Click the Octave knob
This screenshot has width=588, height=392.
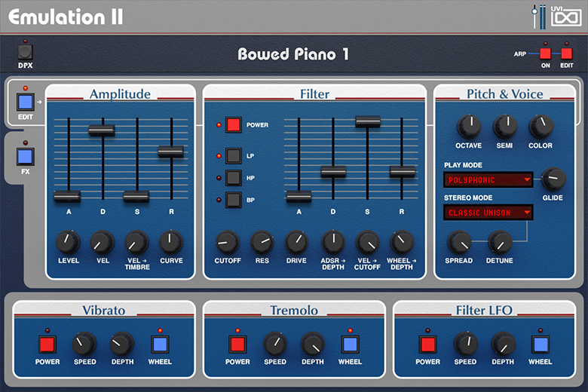(469, 127)
